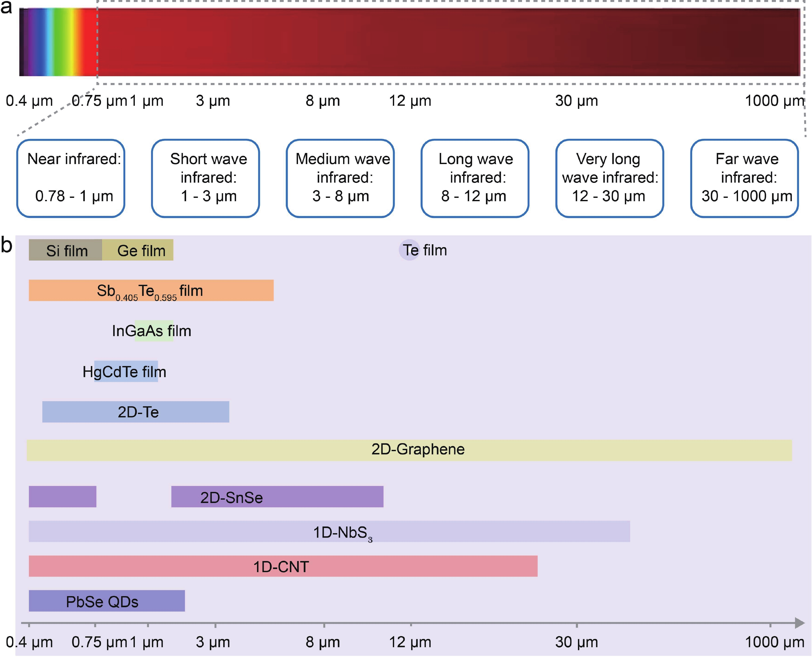Click the Te film circle marker
812x657 pixels.
pyautogui.click(x=410, y=250)
